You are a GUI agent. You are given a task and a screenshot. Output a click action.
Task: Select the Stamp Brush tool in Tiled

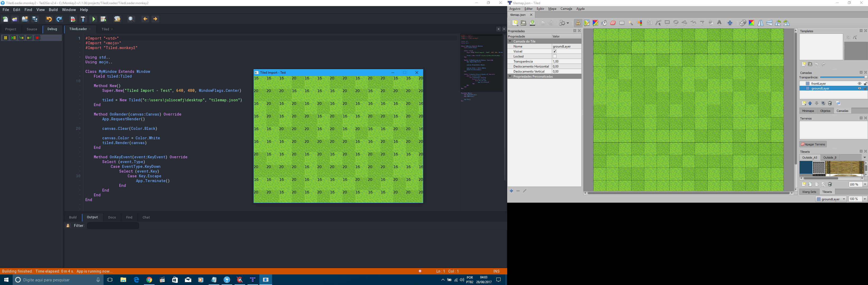click(578, 23)
